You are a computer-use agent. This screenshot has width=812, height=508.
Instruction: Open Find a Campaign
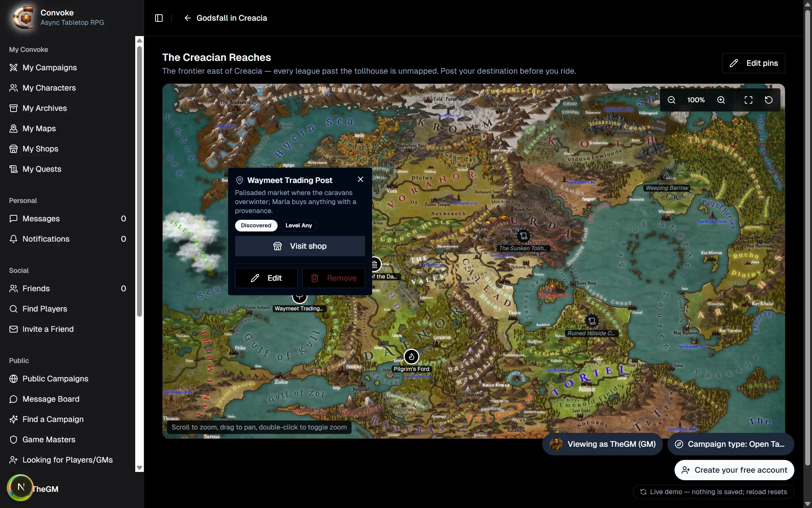[68, 419]
